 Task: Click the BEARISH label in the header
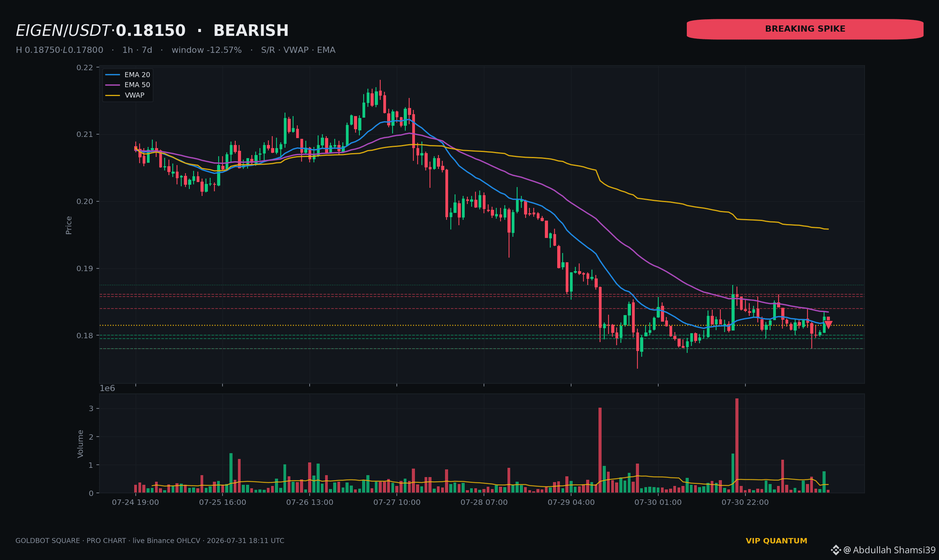(251, 31)
